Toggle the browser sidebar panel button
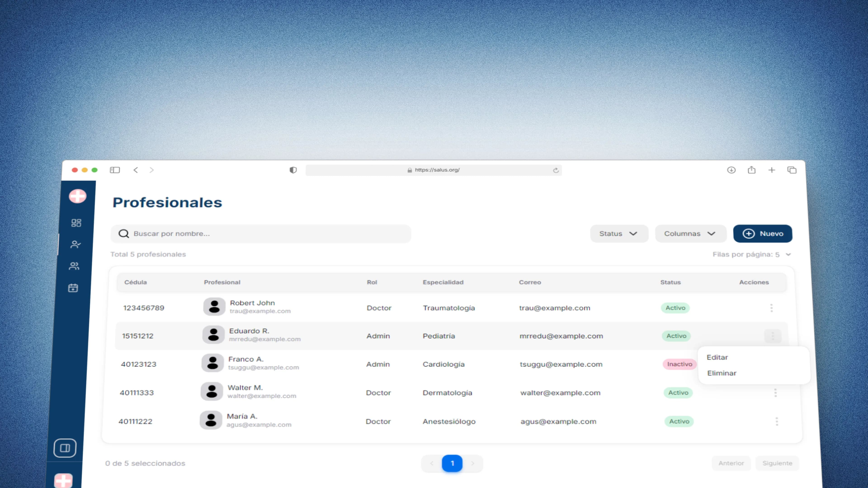868x488 pixels. point(115,170)
